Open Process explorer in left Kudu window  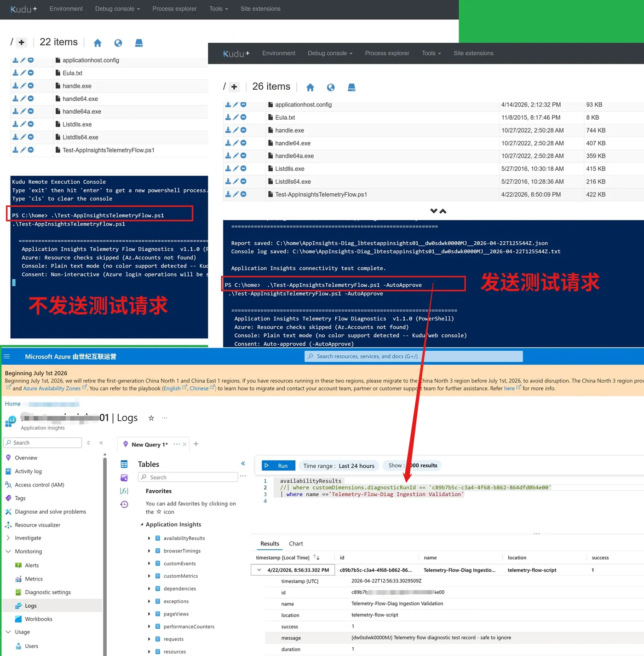[174, 9]
